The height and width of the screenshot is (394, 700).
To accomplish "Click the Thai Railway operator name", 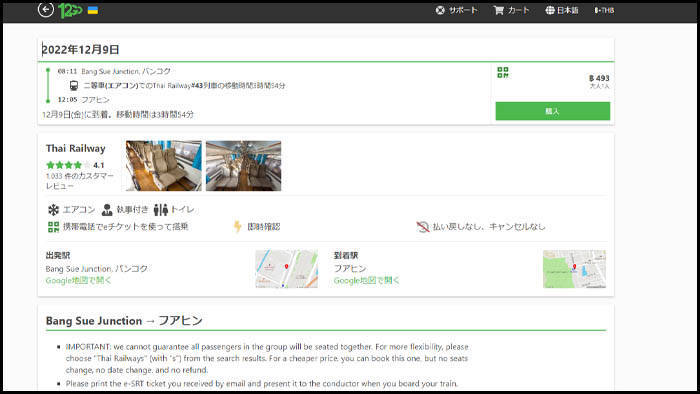I will point(75,148).
